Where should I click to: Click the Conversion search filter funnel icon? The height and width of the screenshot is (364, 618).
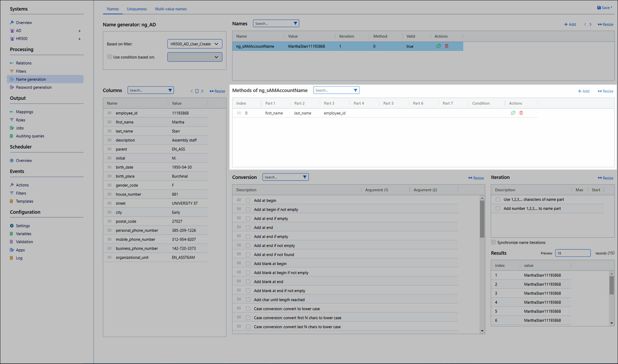304,177
